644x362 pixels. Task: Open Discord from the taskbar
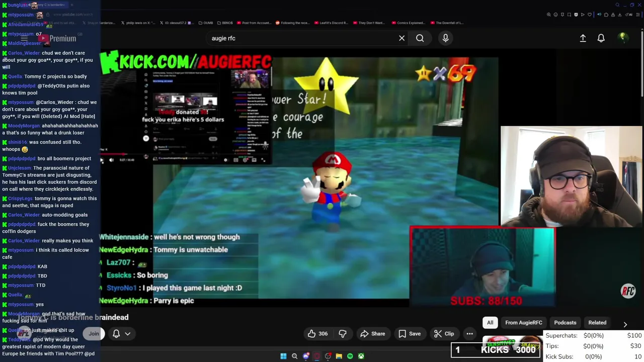(x=306, y=356)
